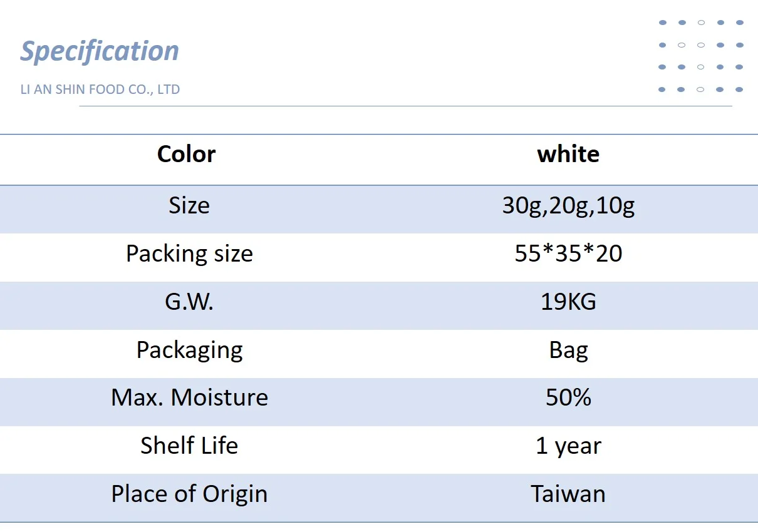Click the Taiwan origin value

point(568,494)
